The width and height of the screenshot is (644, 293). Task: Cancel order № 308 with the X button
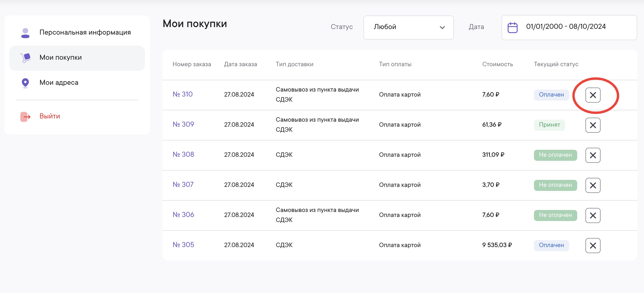click(x=593, y=155)
